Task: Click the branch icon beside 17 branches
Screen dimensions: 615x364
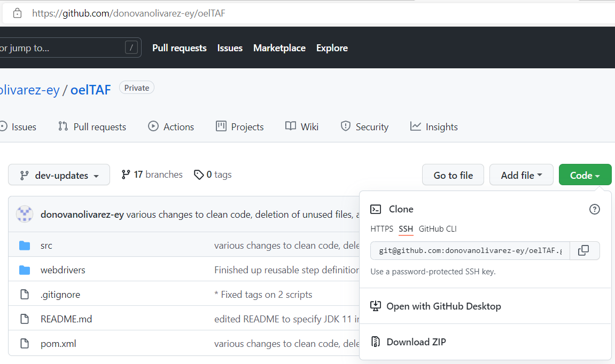Action: 126,175
